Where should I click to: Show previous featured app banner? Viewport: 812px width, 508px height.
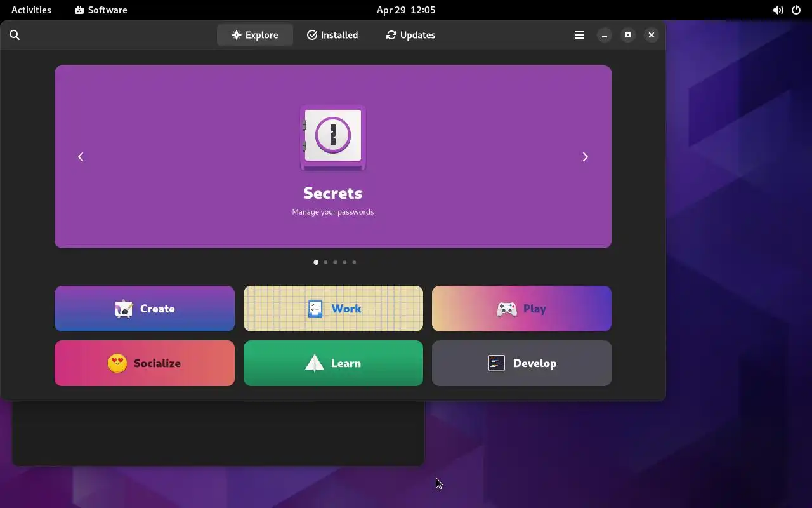point(81,157)
